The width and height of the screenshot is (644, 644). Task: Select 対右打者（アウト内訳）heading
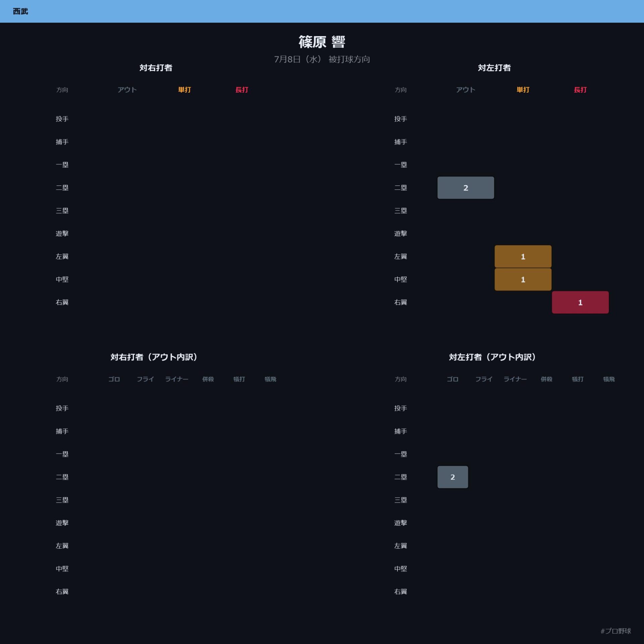click(154, 357)
